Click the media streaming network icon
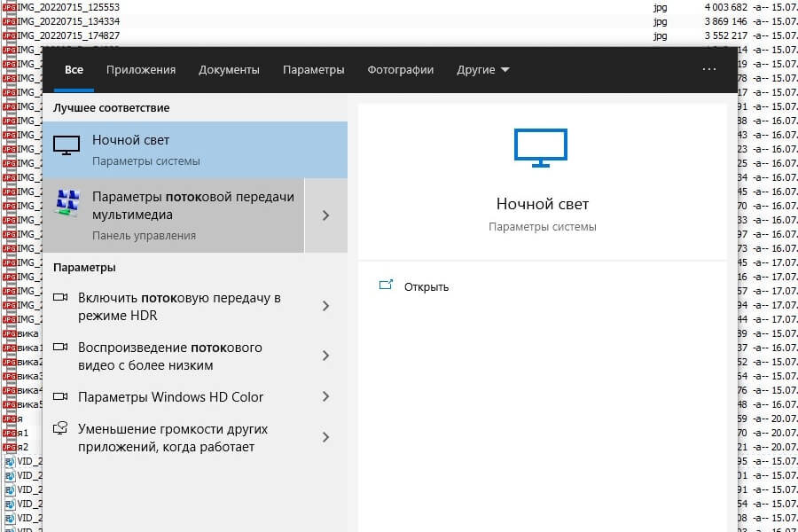The width and height of the screenshot is (798, 532). coord(67,203)
